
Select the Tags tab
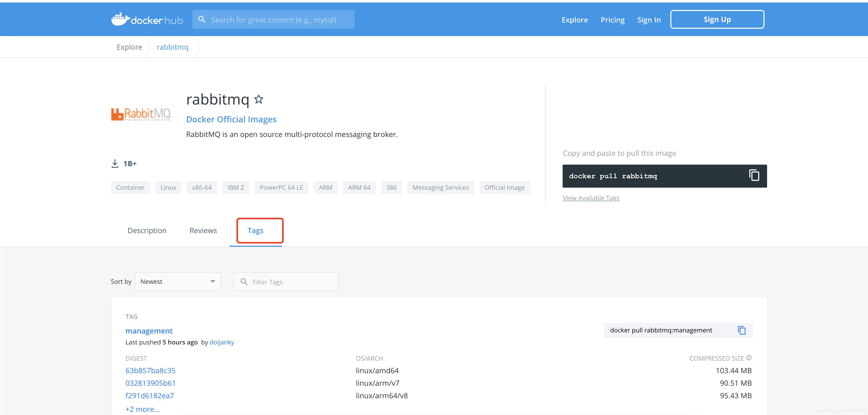[x=255, y=230]
